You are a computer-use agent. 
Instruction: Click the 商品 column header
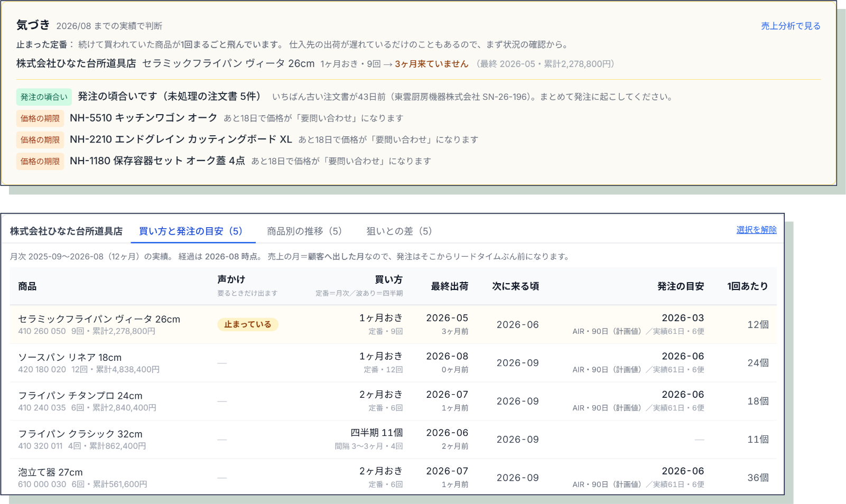pos(27,286)
